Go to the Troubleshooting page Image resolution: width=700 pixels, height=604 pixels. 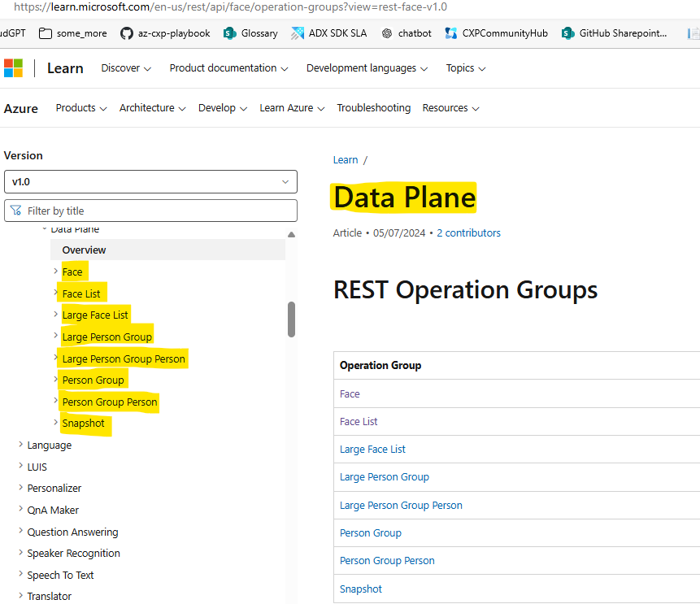[374, 108]
